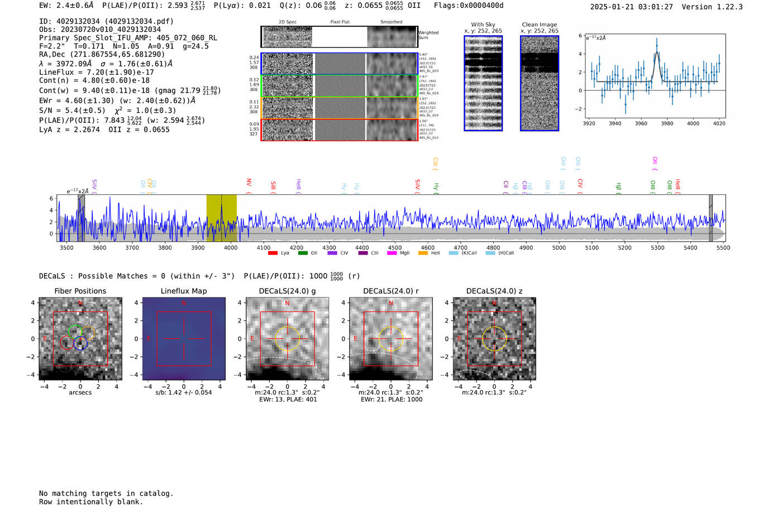
Task: Select the Weighted Sum 2D spectrum strip
Action: click(x=339, y=36)
